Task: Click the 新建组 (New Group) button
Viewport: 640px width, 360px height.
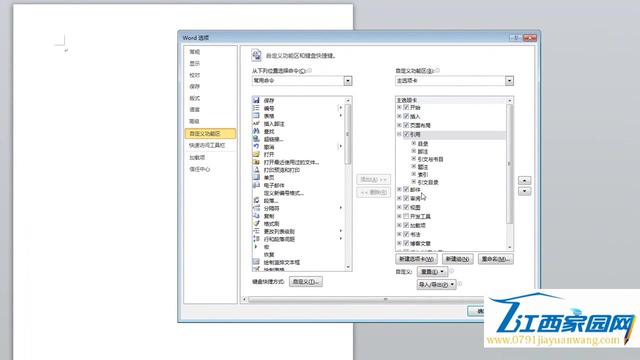Action: point(458,259)
